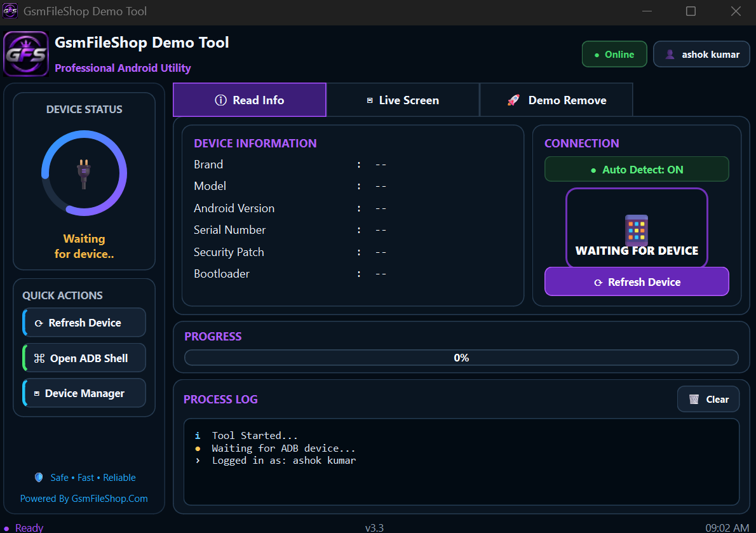Click the shield icon next to Safe Fast Reliable
Viewport: 756px width, 533px height.
pyautogui.click(x=39, y=477)
